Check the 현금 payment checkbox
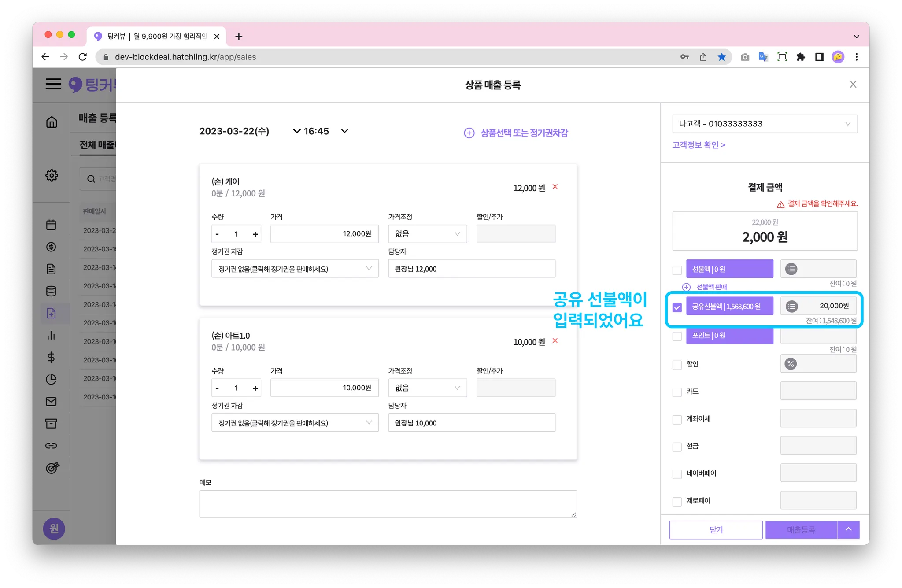 point(677,447)
